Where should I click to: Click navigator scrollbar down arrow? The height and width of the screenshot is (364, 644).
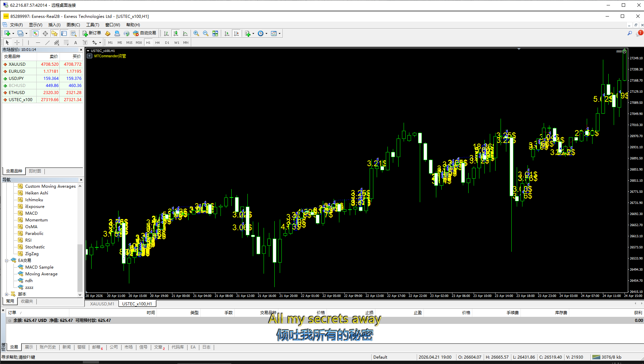pos(80,295)
